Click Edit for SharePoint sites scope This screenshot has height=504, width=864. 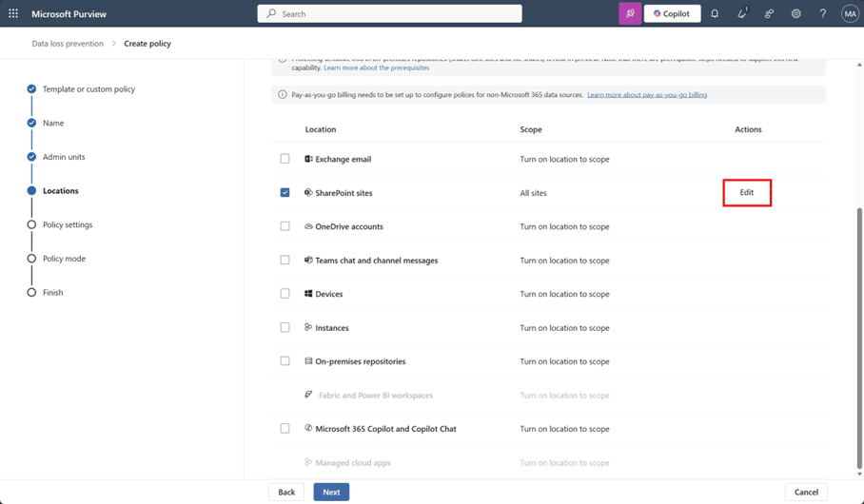[x=747, y=193]
